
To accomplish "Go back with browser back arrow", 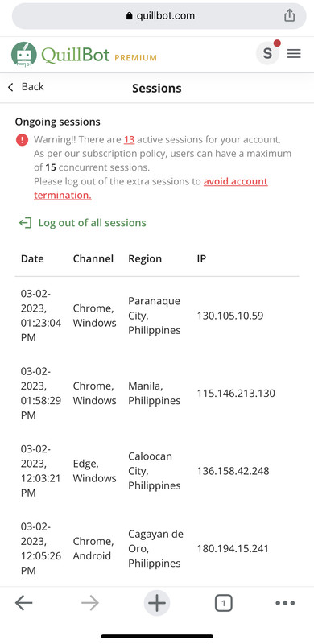I will [24, 602].
